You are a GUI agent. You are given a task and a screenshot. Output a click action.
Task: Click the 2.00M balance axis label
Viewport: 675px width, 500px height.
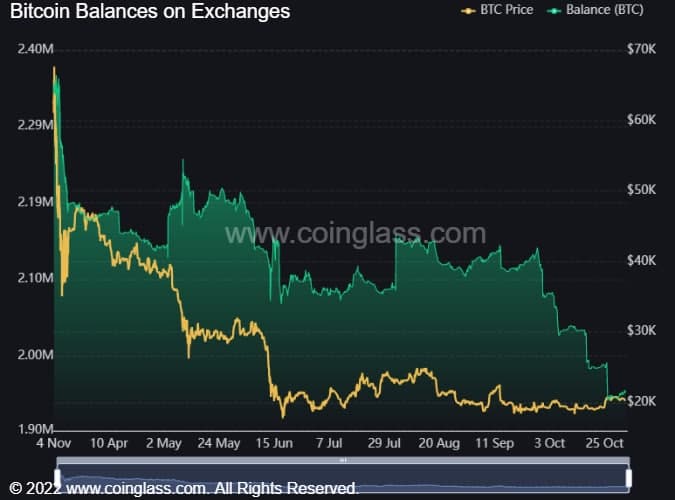pos(35,354)
